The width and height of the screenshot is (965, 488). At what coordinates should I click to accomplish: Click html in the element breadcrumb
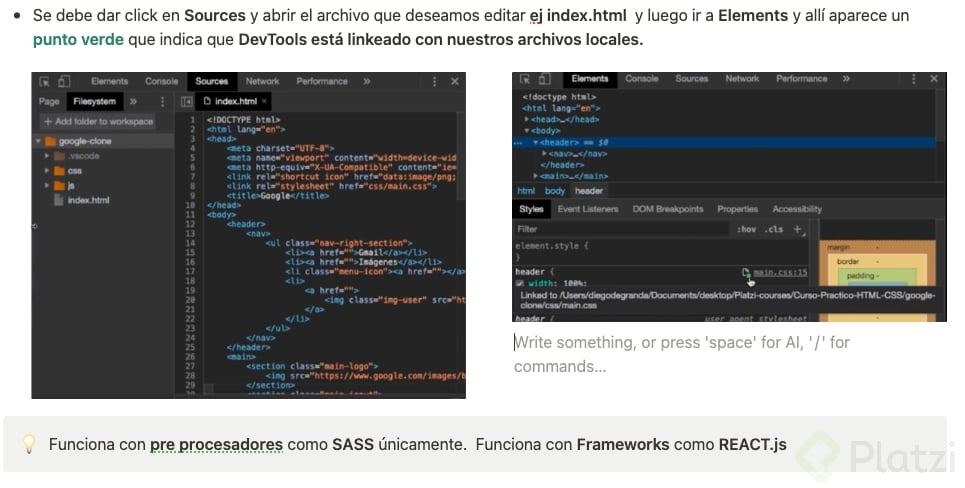pos(526,191)
